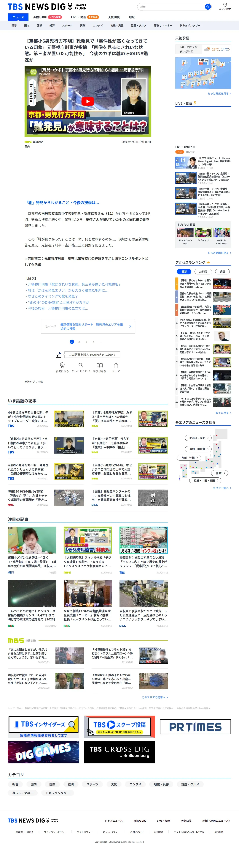Click the もっと天気を見る link

(219, 94)
